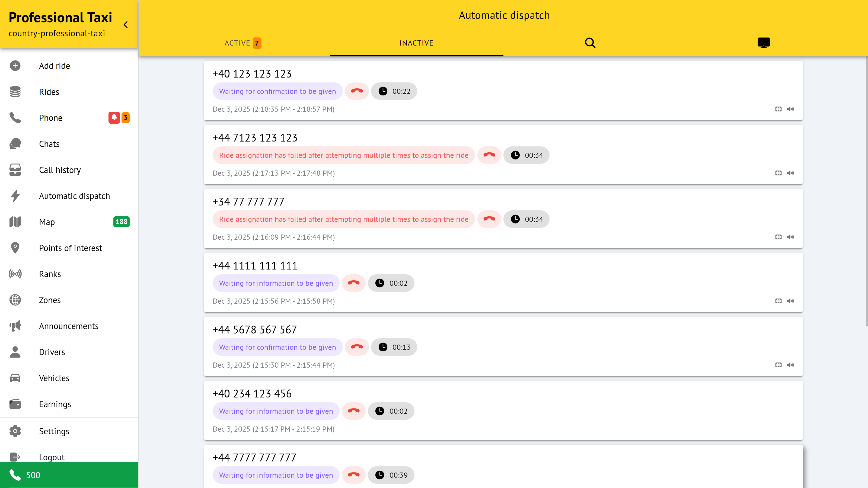Image resolution: width=868 pixels, height=488 pixels.
Task: Click the Logout link
Action: tap(52, 457)
